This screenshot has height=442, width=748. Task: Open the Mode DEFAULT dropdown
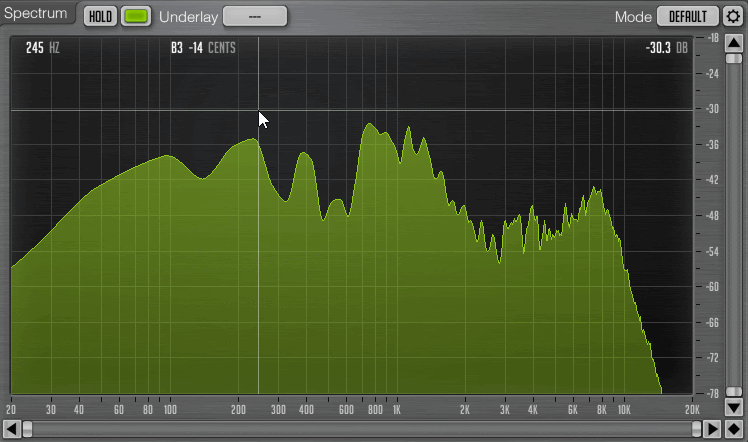(x=687, y=16)
